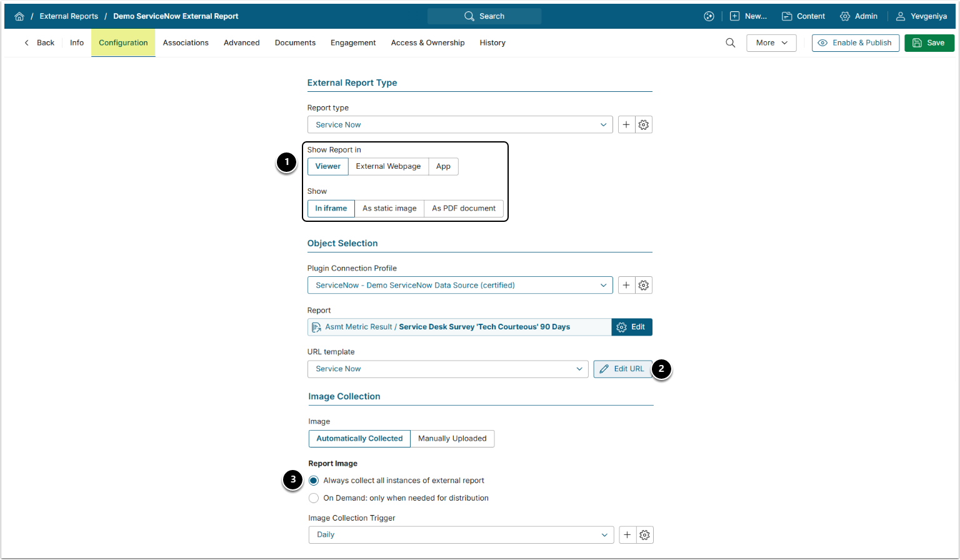
Task: Open the Report type gear settings
Action: click(x=644, y=124)
